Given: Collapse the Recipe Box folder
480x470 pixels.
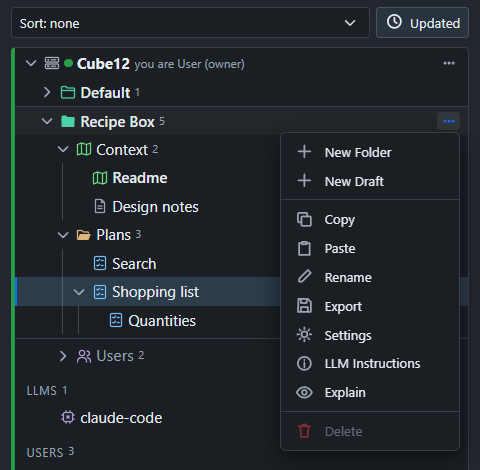Looking at the screenshot, I should (x=47, y=121).
